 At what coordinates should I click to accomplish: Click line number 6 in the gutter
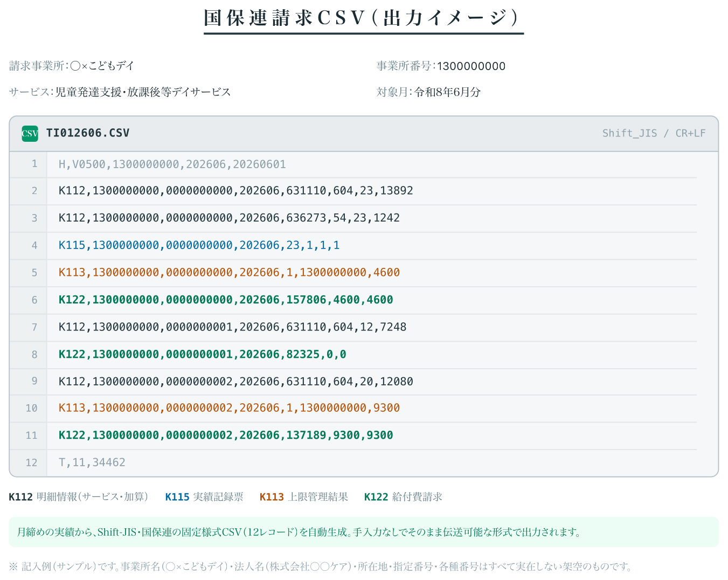coord(34,300)
